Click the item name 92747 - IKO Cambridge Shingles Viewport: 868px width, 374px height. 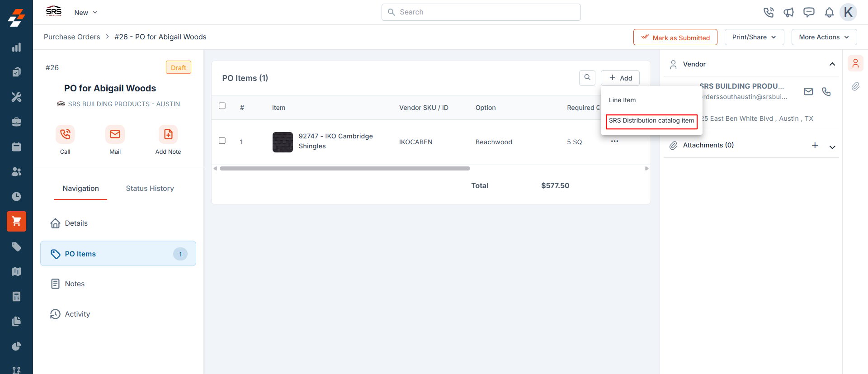point(336,141)
